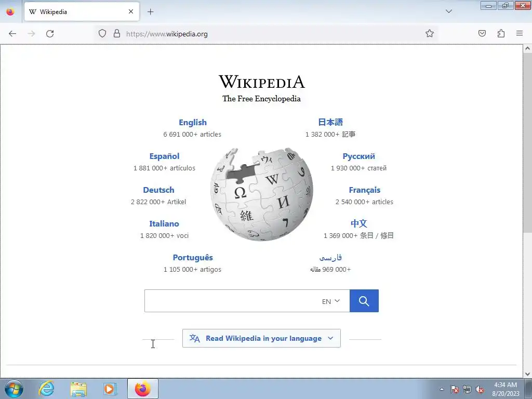This screenshot has width=532, height=399.
Task: Click 'The Free Encyclopedia' subtitle
Action: pyautogui.click(x=262, y=99)
